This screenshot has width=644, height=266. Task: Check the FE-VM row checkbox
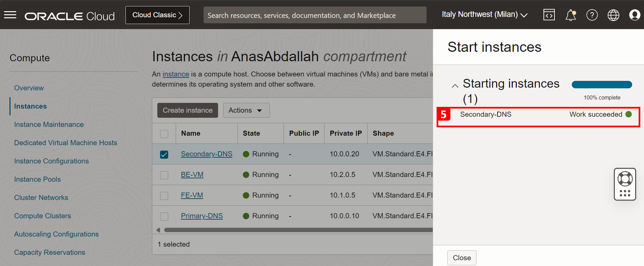coord(164,196)
